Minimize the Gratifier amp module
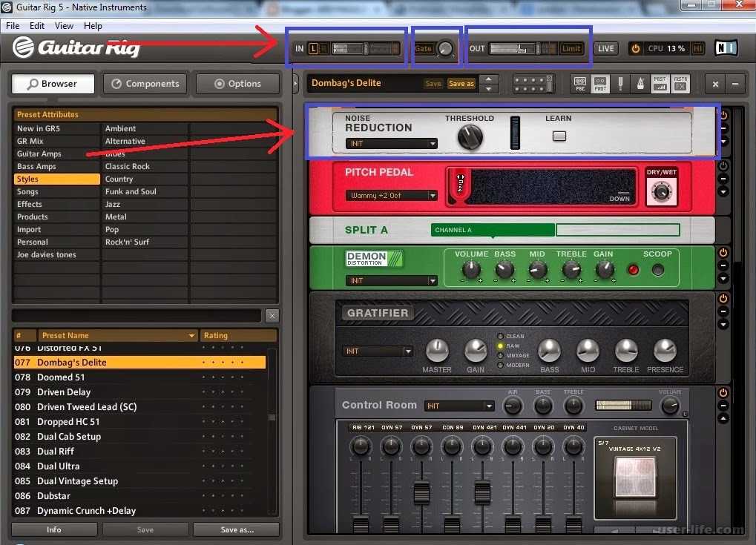Screen dimensions: 756x545 pyautogui.click(x=723, y=311)
